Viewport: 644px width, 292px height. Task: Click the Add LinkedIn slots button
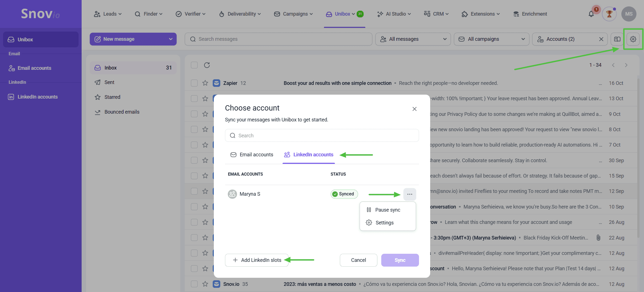pyautogui.click(x=257, y=260)
